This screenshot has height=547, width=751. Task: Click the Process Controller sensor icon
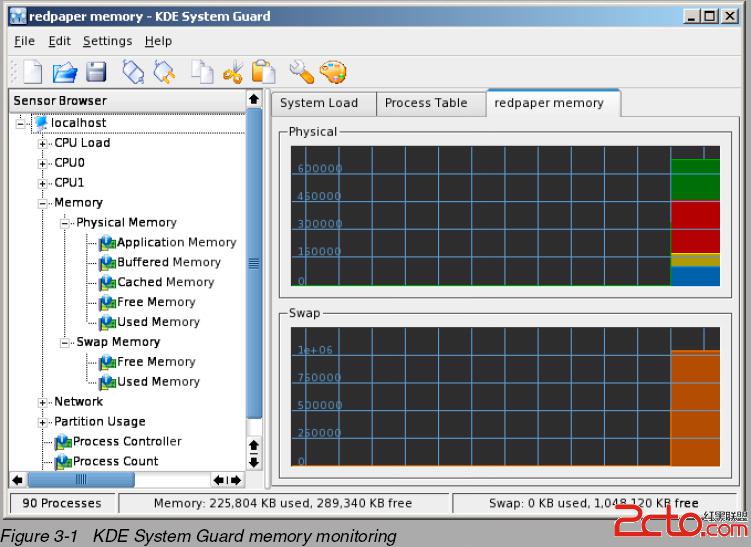coord(63,442)
